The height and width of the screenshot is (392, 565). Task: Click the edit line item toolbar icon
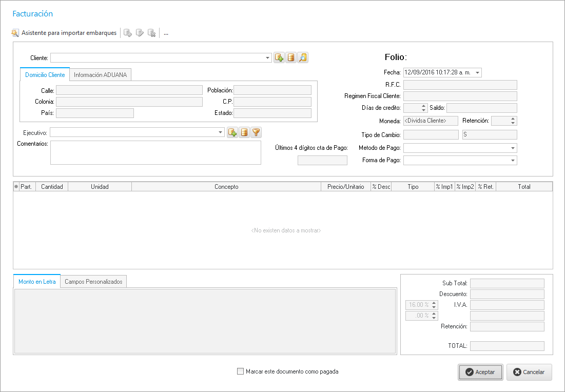[140, 33]
